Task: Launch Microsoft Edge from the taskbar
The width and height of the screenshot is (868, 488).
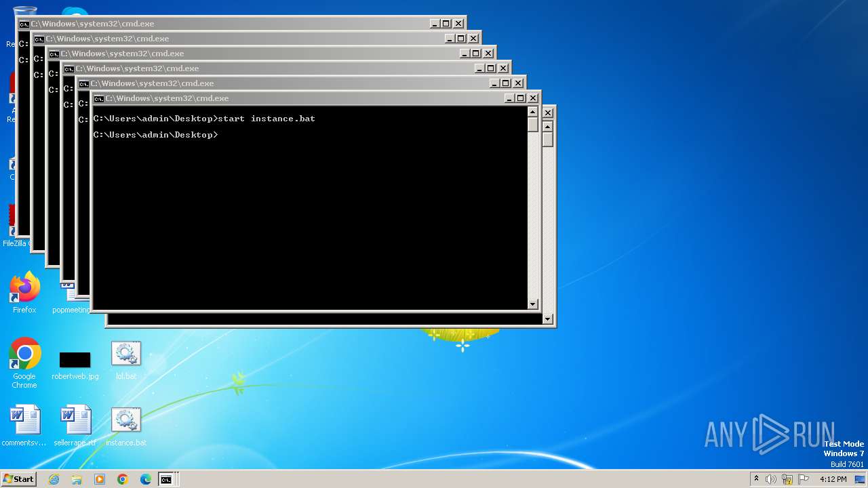Action: 146,479
